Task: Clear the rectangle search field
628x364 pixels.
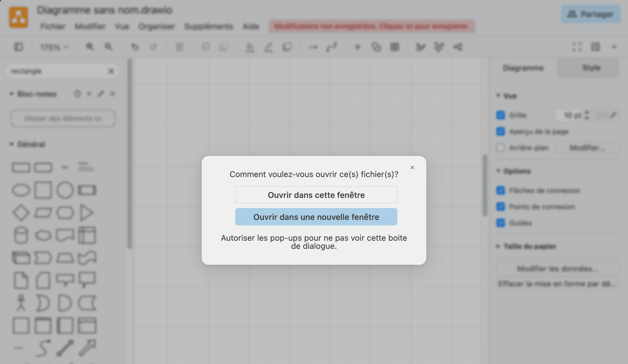Action: point(111,71)
